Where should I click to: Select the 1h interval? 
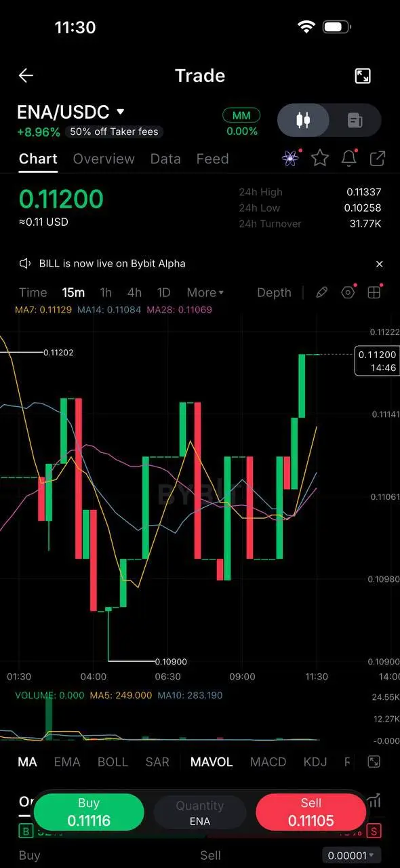(106, 293)
